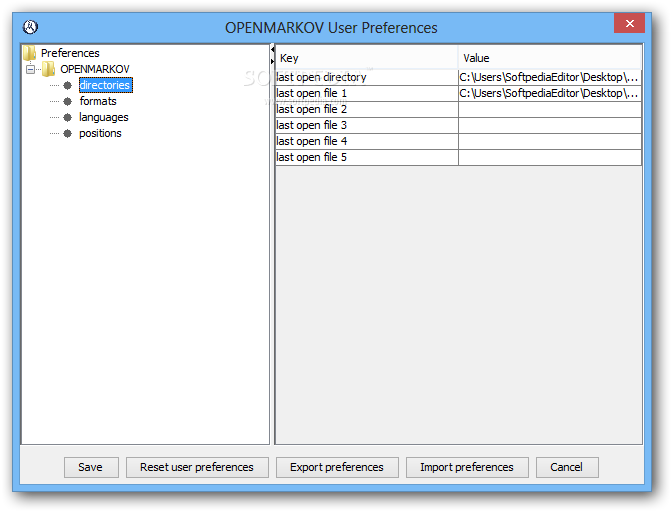Click the Save button
The width and height of the screenshot is (672, 512).
(x=91, y=467)
